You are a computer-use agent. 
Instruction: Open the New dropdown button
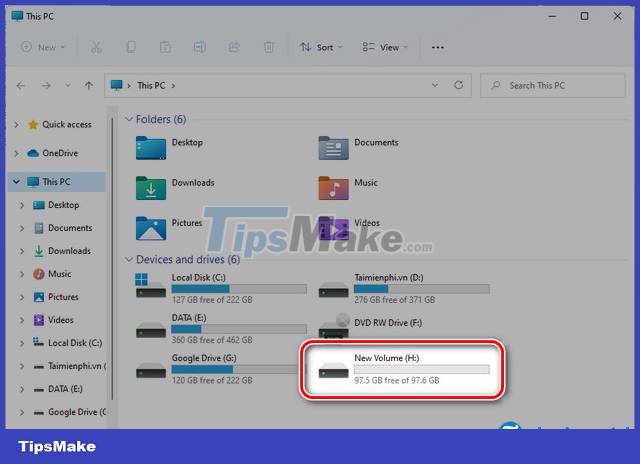point(43,47)
